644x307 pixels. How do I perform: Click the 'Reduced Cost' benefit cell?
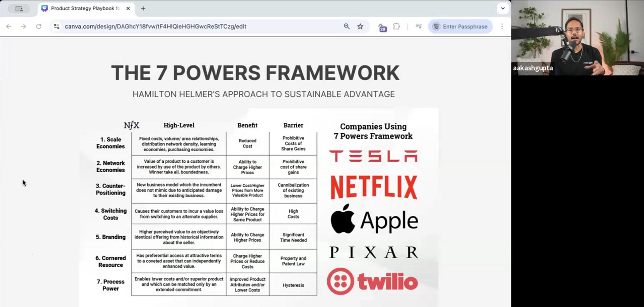(247, 143)
